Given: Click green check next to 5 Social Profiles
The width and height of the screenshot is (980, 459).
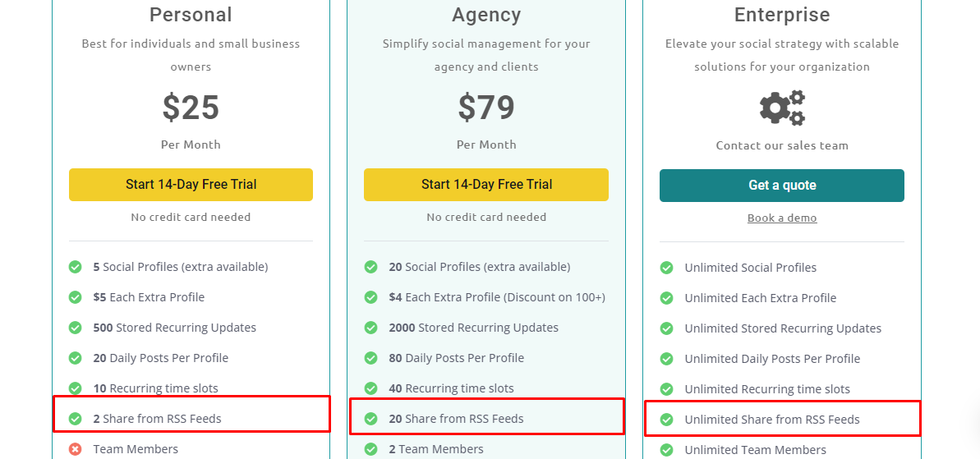Looking at the screenshot, I should (x=75, y=268).
